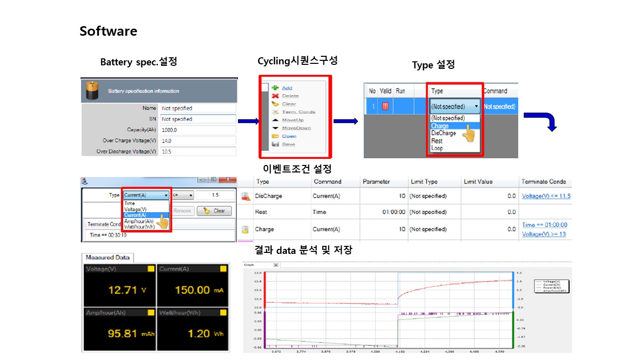This screenshot has height=362, width=644.
Task: Select Charge from the Type list
Action: click(x=440, y=126)
